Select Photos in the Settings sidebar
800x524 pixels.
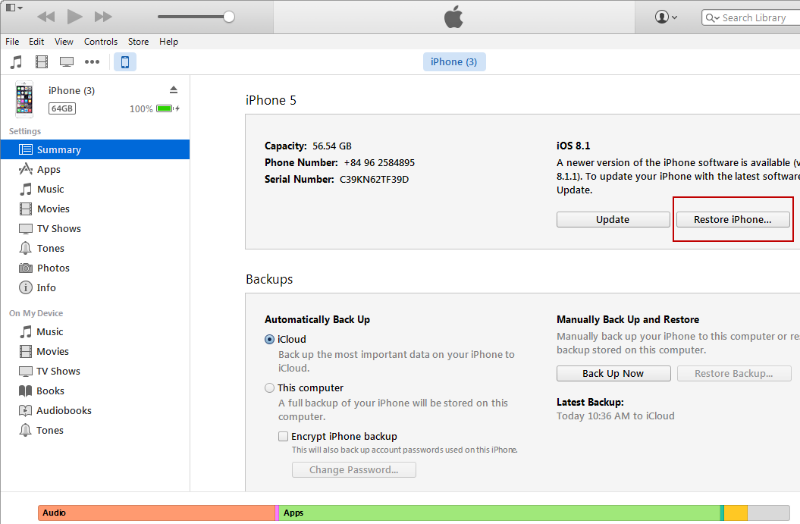pos(95,268)
